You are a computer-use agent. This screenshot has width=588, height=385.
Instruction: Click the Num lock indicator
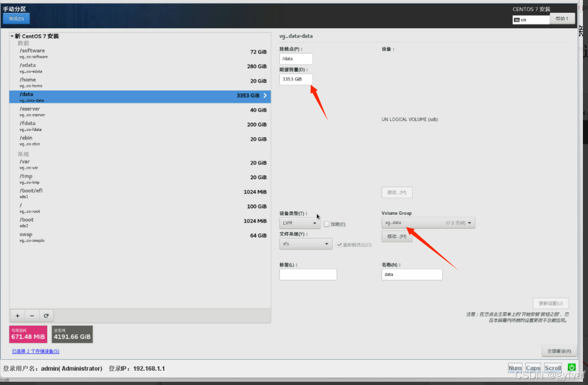point(515,368)
